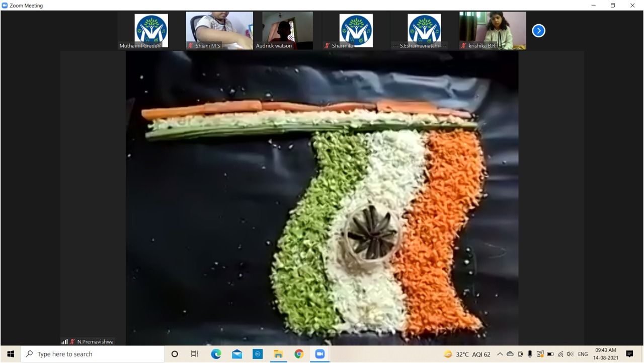Open the Zoom app in taskbar
The height and width of the screenshot is (363, 644).
pos(319,354)
